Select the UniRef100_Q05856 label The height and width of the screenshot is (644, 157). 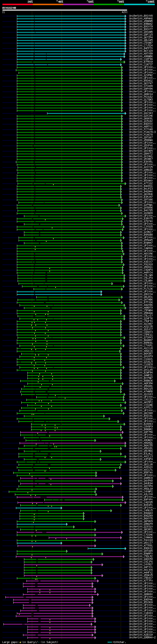(141, 208)
